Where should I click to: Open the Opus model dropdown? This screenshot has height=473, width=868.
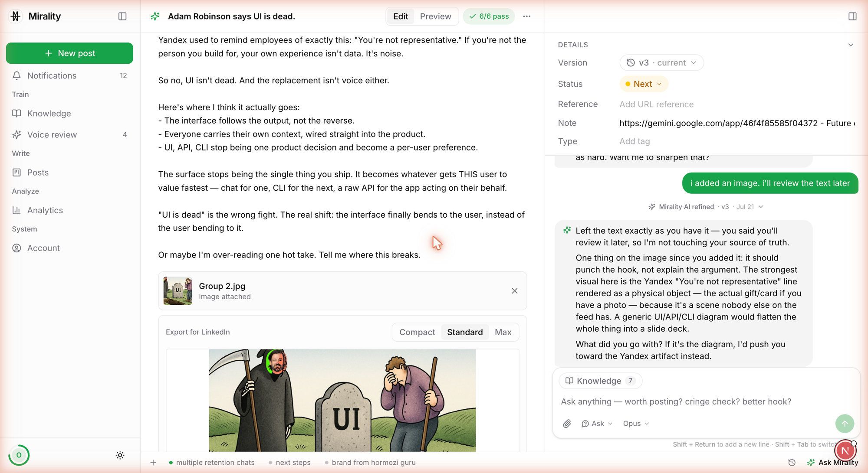click(x=636, y=424)
